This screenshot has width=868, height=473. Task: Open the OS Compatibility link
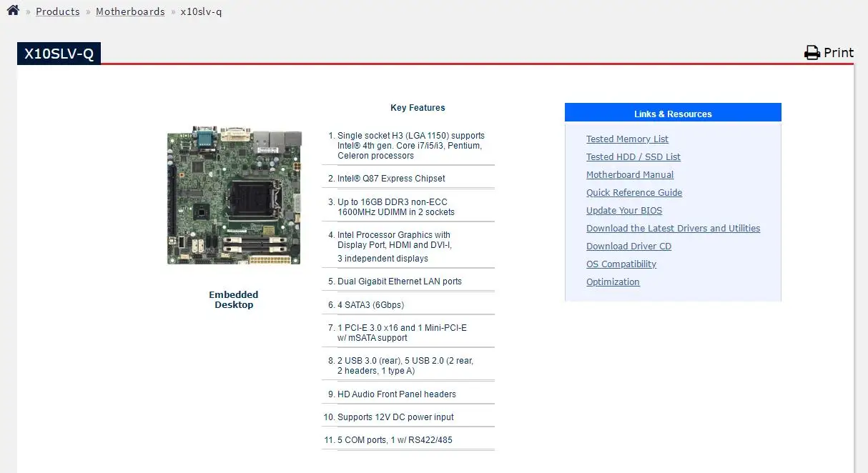(x=621, y=264)
